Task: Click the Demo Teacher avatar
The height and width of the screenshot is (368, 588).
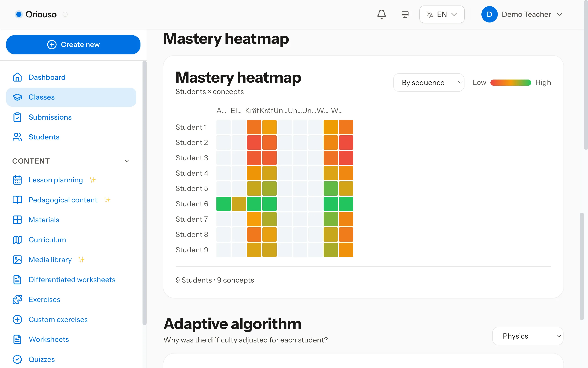Action: (489, 14)
